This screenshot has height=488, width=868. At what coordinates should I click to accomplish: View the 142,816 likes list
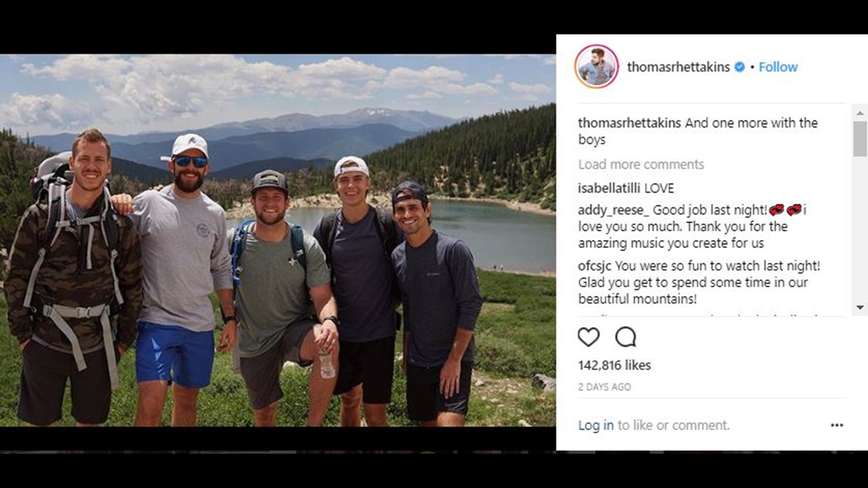pyautogui.click(x=613, y=365)
